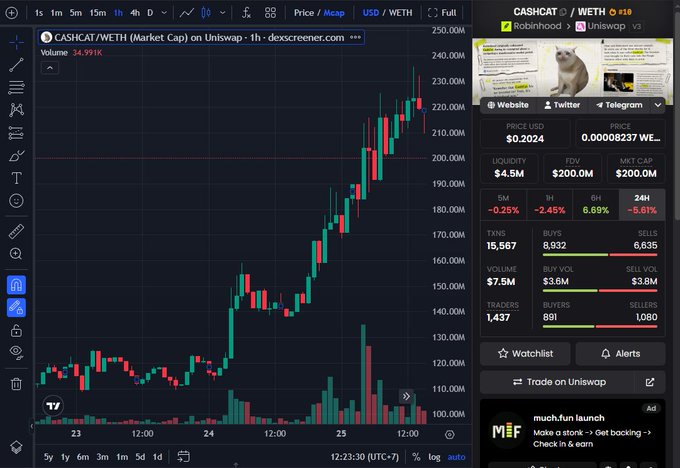Set the 6m date range

point(83,457)
